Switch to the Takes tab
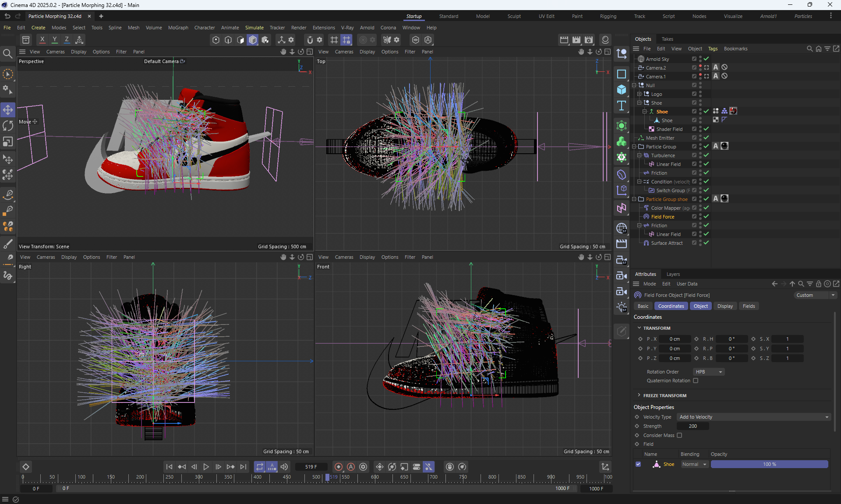Screen dimensions: 841x504 pos(667,39)
